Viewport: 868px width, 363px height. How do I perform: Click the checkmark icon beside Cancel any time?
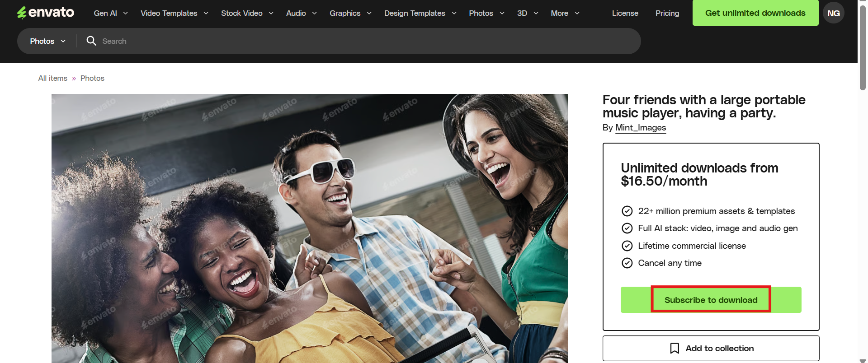[627, 263]
